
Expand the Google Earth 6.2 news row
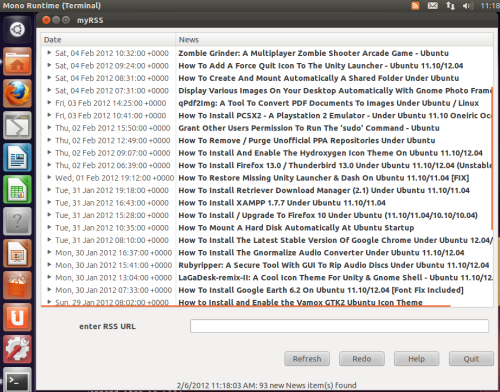49,290
